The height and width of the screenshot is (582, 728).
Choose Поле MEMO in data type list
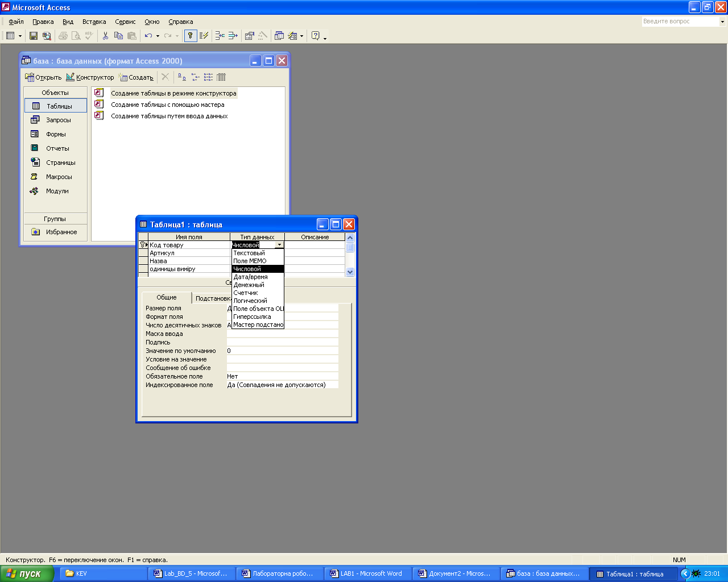point(258,261)
